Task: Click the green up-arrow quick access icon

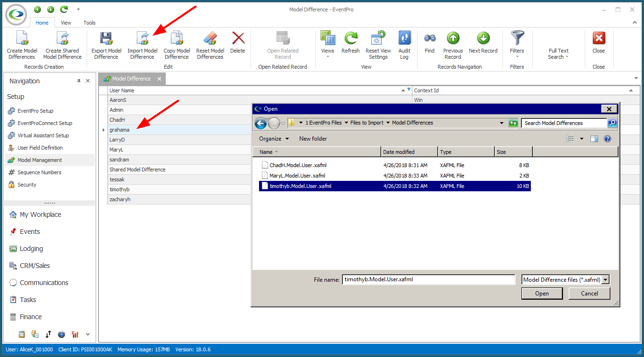Action: [37, 9]
